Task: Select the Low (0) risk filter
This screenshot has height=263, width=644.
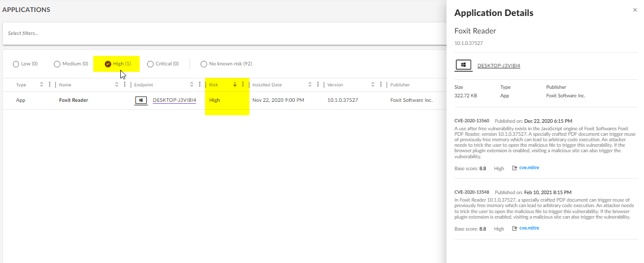Action: click(25, 64)
